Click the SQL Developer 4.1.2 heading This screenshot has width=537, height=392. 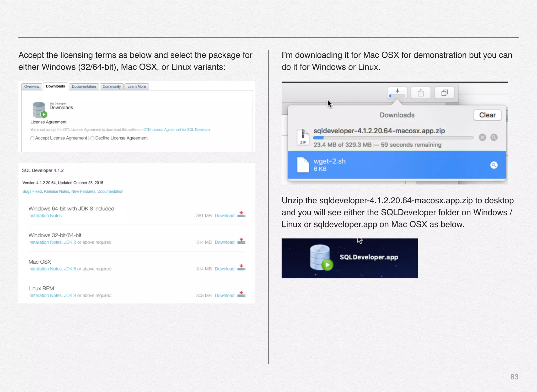pos(43,171)
